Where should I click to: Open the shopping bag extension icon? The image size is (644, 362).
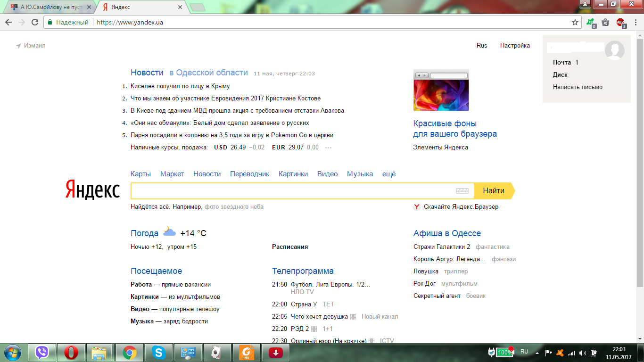(605, 22)
